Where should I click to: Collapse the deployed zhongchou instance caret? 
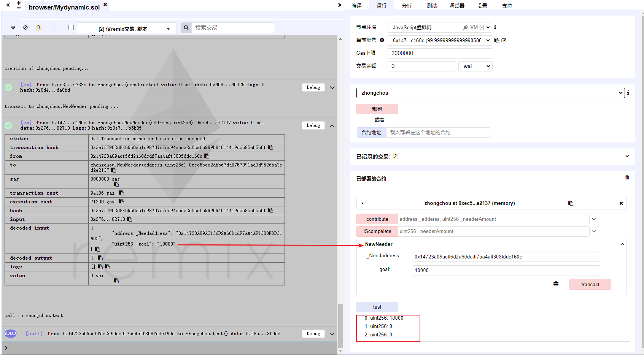click(363, 203)
